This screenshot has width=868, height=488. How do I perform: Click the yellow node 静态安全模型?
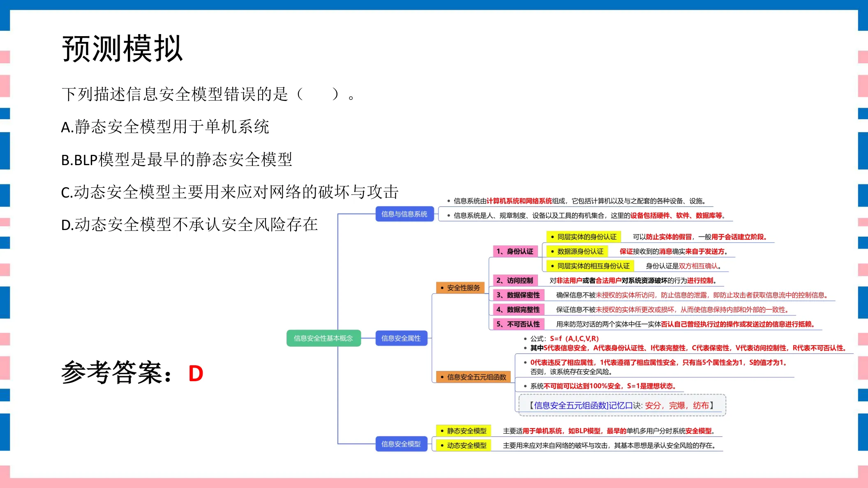463,430
